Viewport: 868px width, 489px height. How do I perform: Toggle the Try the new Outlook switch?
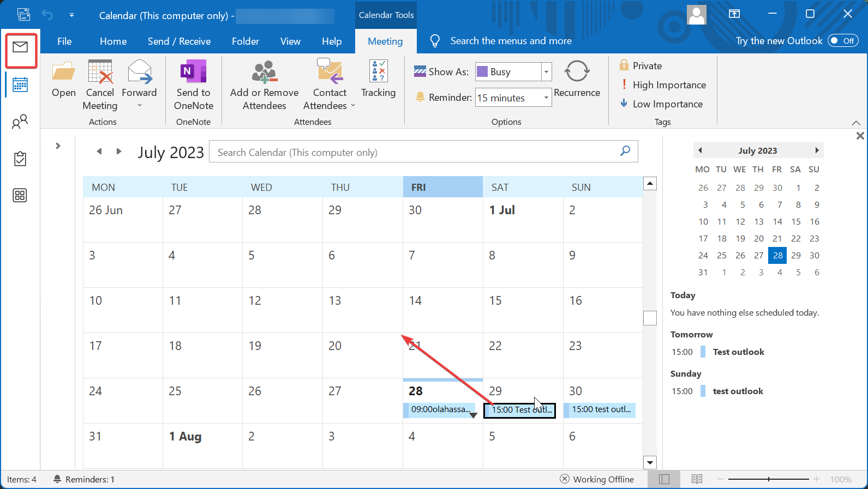(x=843, y=41)
